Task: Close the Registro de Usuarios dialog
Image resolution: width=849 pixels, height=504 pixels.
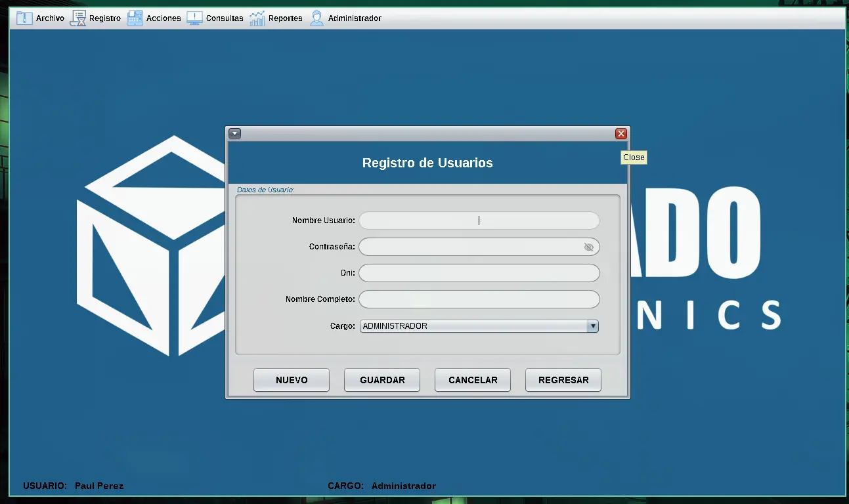Action: (620, 134)
